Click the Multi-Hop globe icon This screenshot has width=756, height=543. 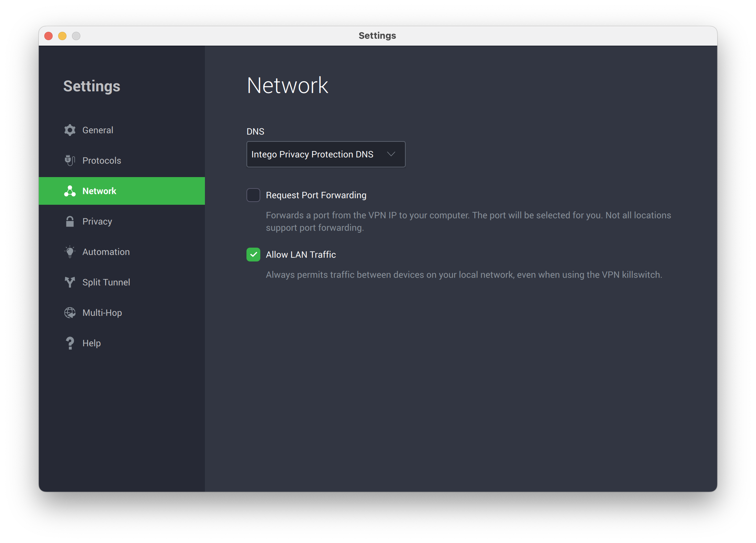(x=70, y=313)
